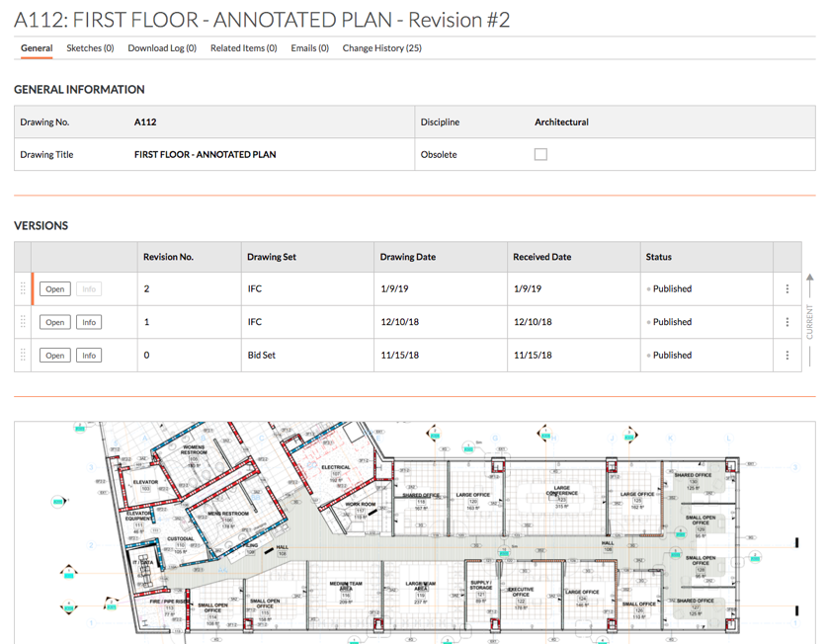Open the Change History (25) tab

[381, 47]
